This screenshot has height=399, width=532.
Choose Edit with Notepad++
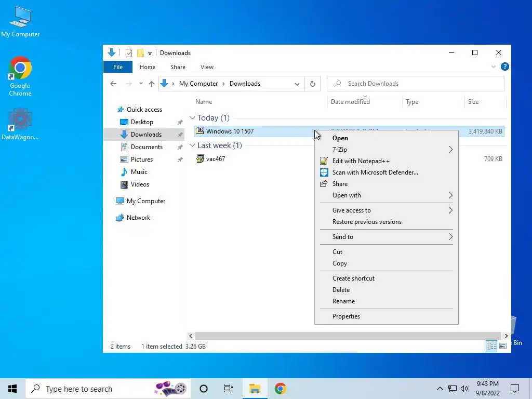(x=386, y=161)
